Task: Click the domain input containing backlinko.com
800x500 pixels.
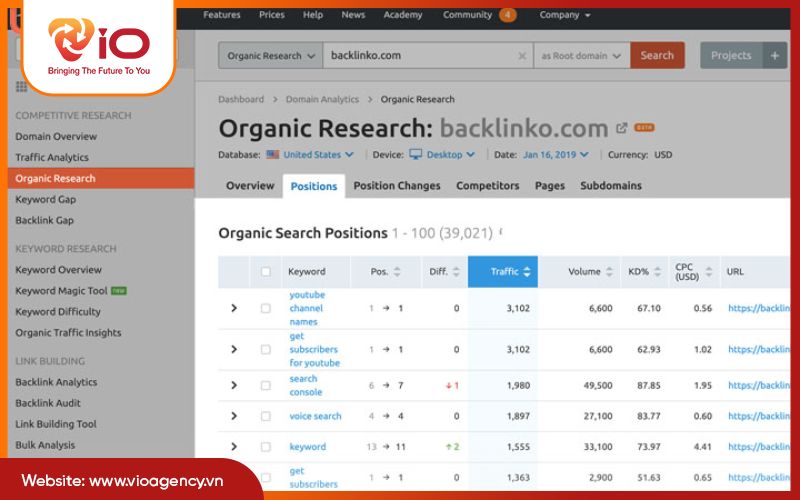Action: (428, 56)
